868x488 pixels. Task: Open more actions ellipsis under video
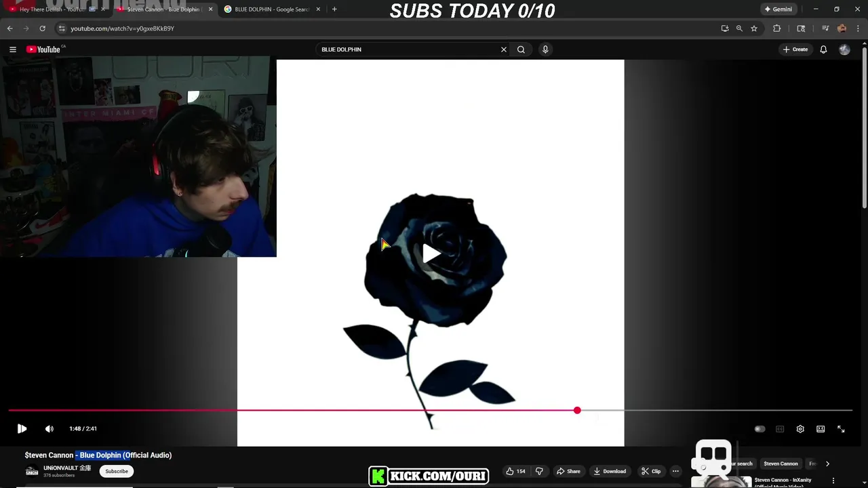click(x=675, y=471)
